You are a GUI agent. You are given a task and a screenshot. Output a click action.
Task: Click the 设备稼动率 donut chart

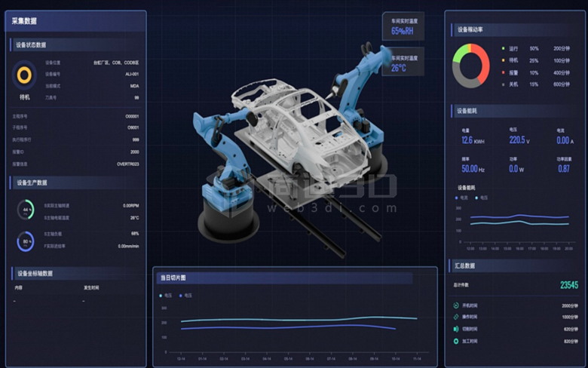[470, 66]
